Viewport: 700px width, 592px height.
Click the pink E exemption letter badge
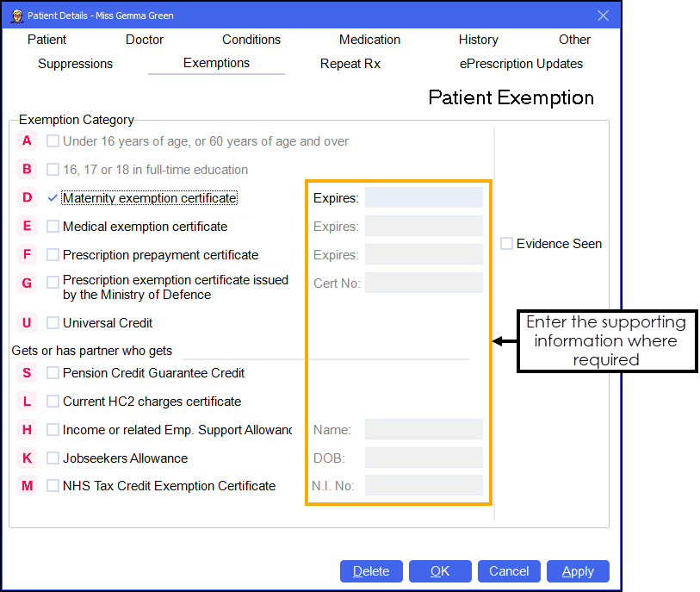28,227
